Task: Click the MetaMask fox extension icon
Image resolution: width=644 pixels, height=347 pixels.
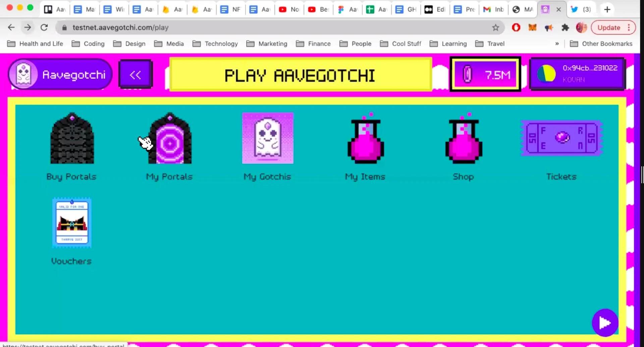Action: pos(532,28)
